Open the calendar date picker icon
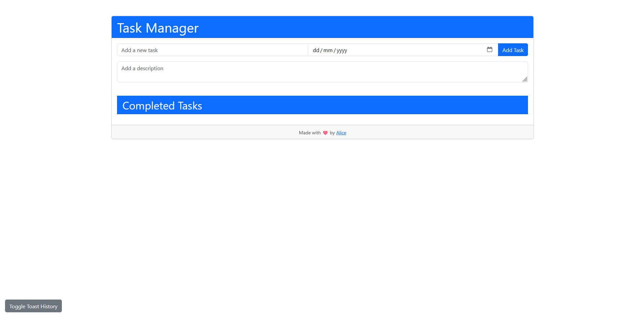This screenshot has width=644, height=316. coord(489,50)
